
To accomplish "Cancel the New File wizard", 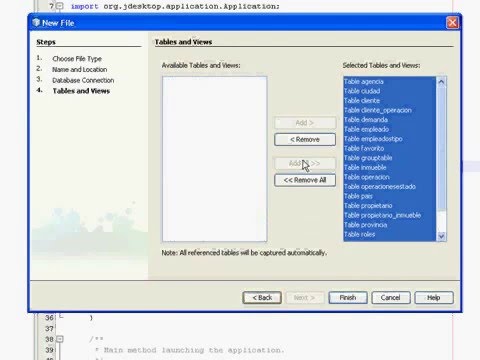I will (x=391, y=298).
